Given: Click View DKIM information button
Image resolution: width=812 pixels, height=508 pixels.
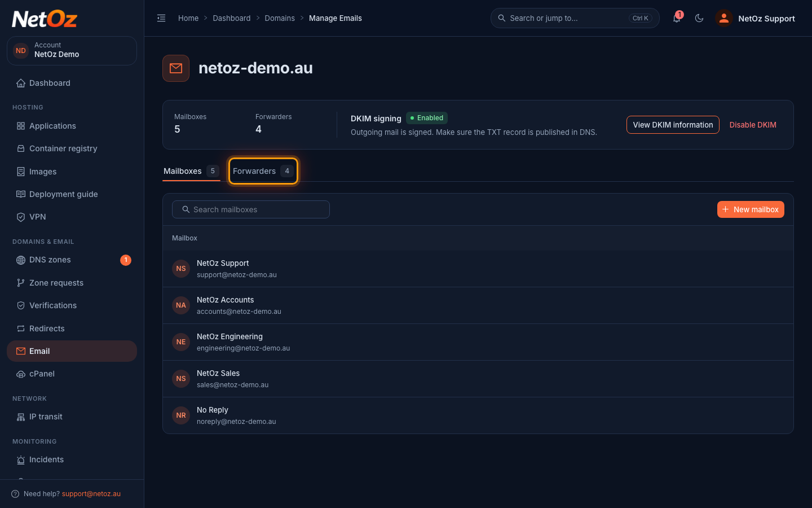Looking at the screenshot, I should (673, 125).
